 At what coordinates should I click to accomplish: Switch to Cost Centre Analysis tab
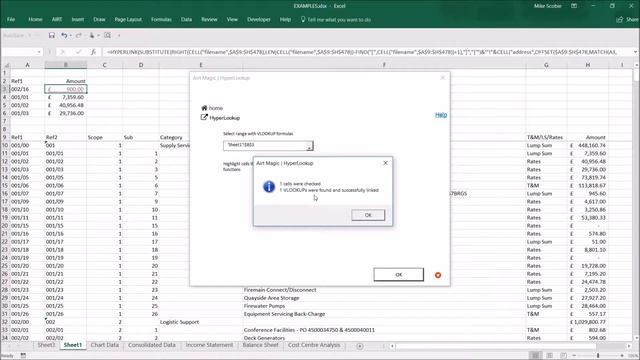coord(314,345)
